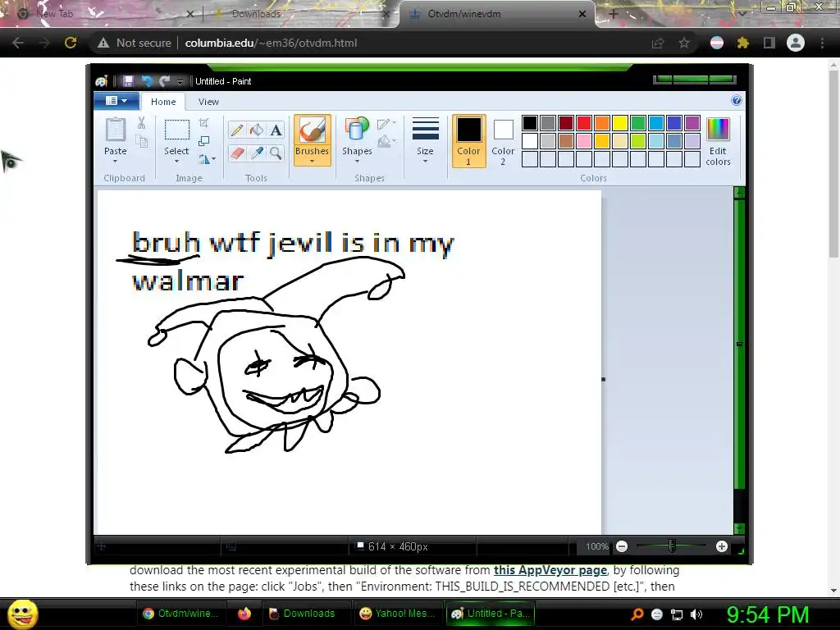The image size is (840, 630).
Task: Open the smiley Start button
Action: point(22,614)
